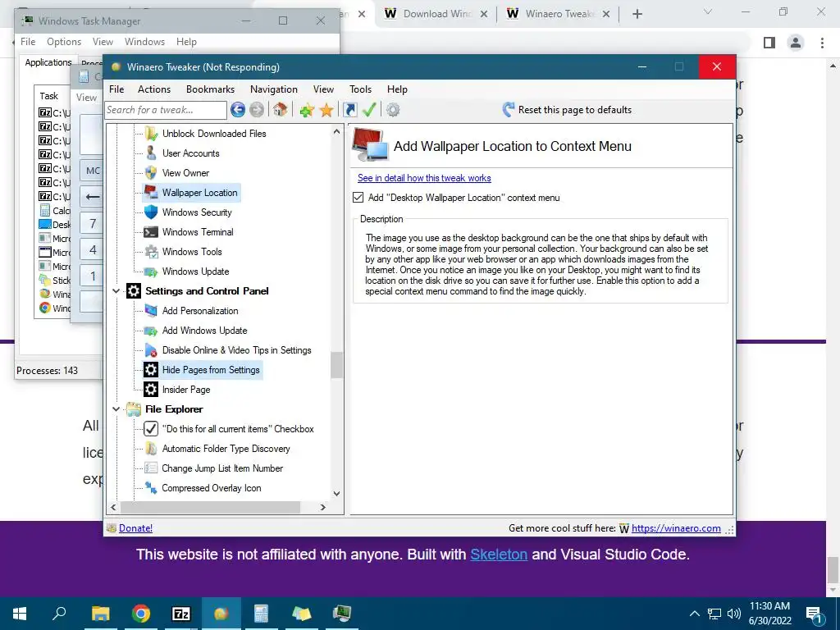The image size is (840, 630).
Task: Select Add Personalization tweak
Action: [x=200, y=311]
